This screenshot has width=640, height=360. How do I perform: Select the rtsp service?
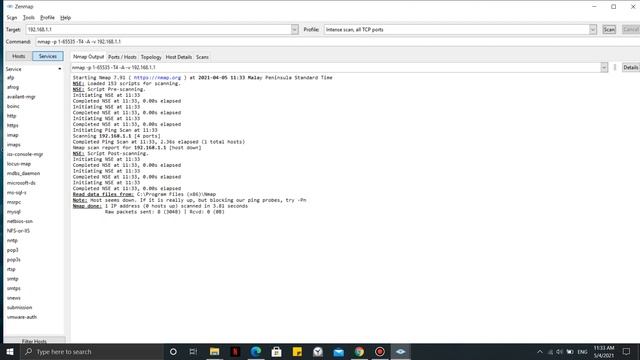(x=11, y=269)
